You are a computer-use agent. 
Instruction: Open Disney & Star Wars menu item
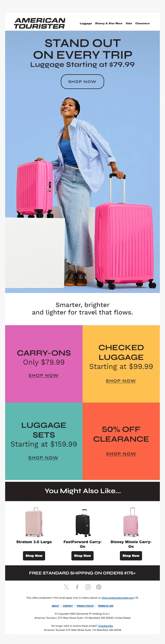coord(109,23)
